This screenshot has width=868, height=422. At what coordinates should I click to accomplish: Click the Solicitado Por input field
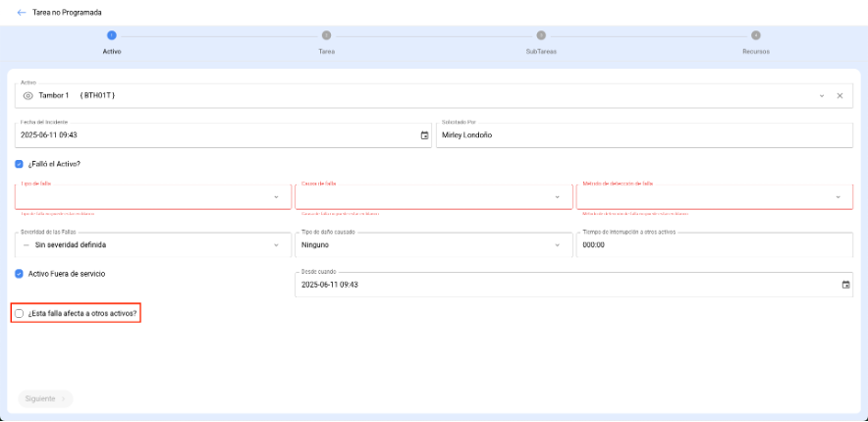coord(645,134)
